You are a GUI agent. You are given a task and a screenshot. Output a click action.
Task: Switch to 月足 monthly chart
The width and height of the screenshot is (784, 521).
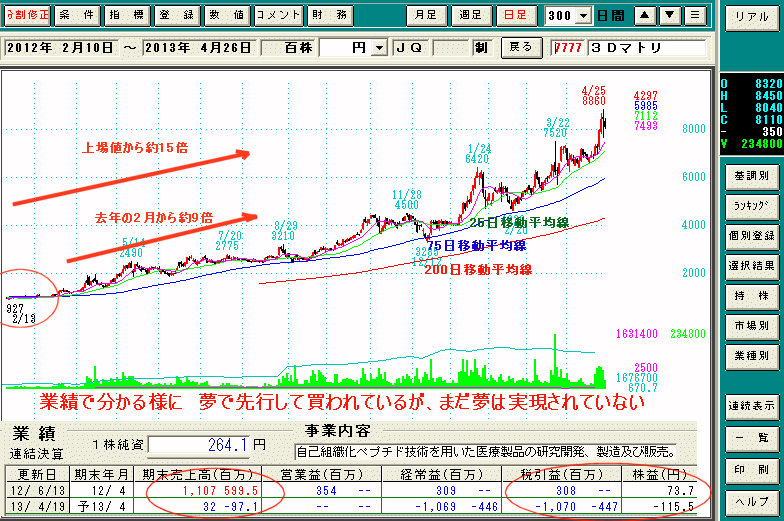pyautogui.click(x=426, y=16)
